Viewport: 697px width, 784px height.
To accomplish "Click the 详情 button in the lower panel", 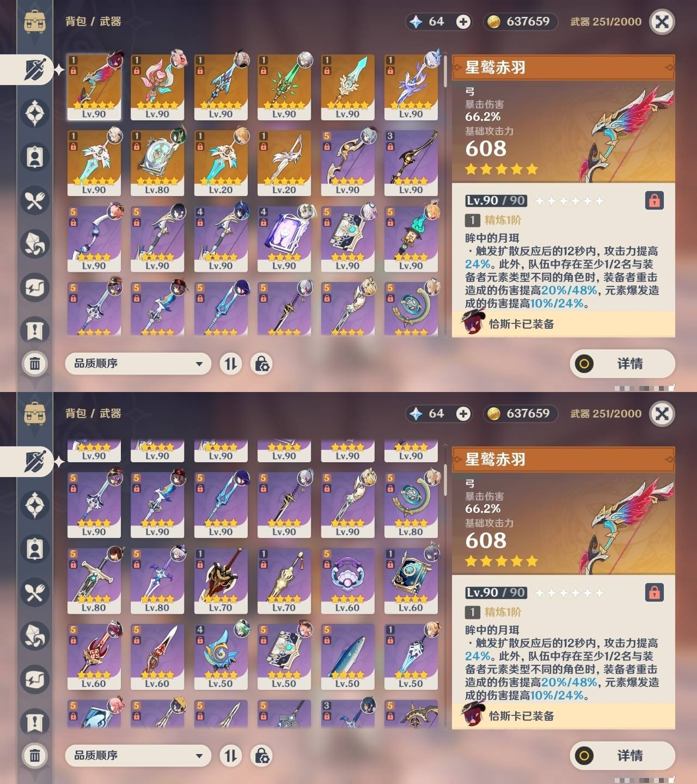I will (x=622, y=756).
